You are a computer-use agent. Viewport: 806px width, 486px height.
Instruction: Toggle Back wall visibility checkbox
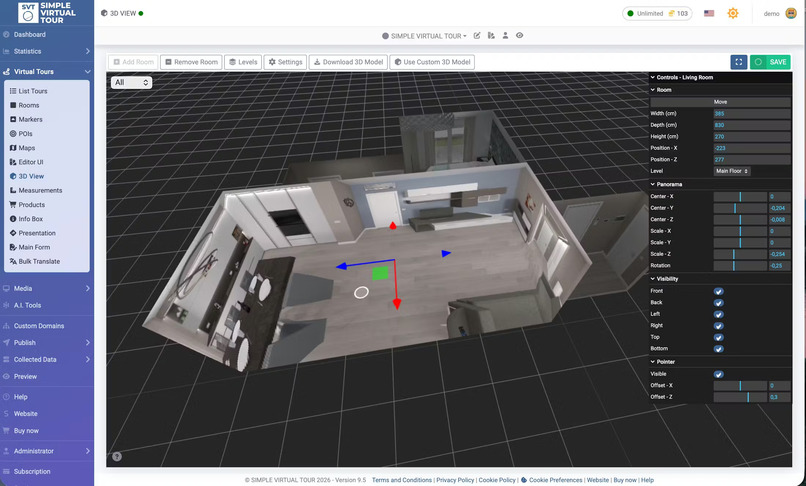719,303
